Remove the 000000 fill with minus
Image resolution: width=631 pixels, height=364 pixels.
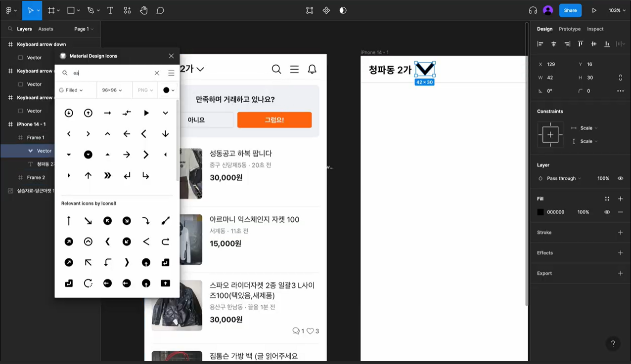click(620, 212)
